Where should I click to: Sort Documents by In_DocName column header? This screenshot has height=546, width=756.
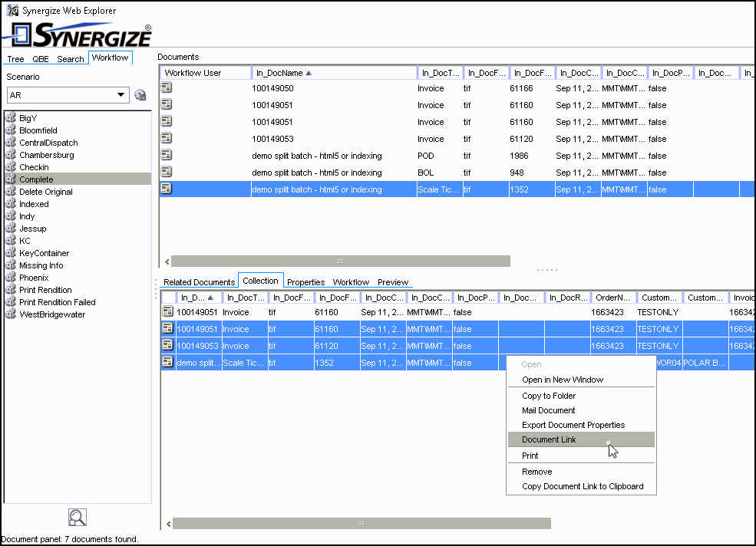tap(334, 73)
